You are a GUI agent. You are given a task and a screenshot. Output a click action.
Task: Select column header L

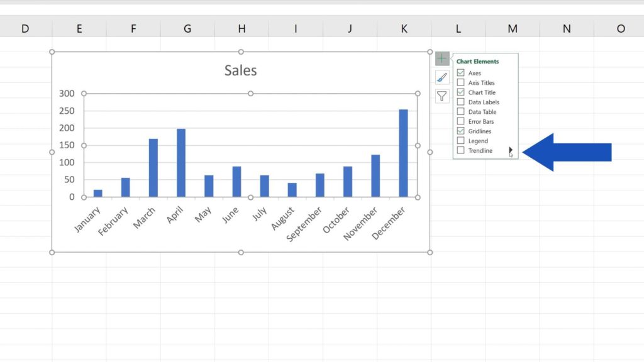[x=458, y=28]
